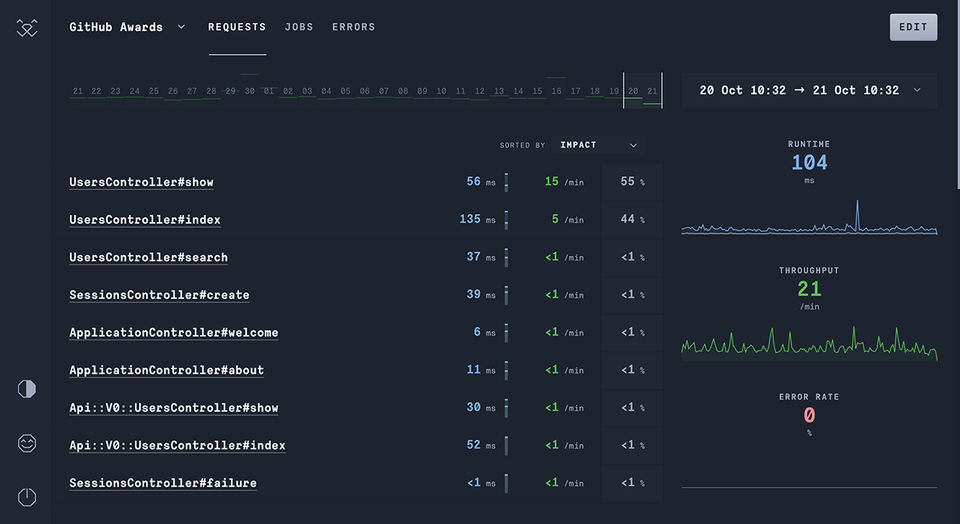Switch to the Jobs tab
Image resolution: width=960 pixels, height=524 pixels.
299,27
